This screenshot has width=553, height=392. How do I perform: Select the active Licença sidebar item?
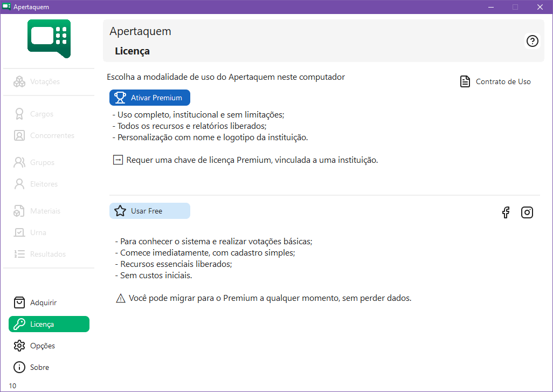pyautogui.click(x=49, y=324)
